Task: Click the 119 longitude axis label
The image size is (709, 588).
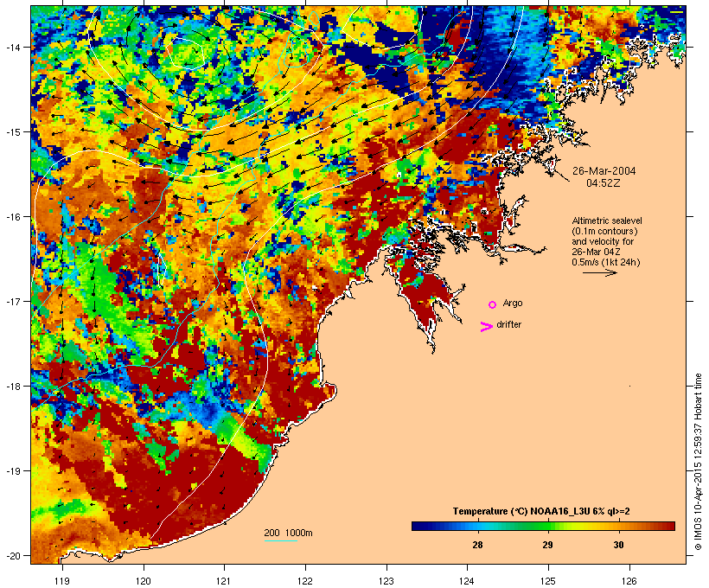Action: coord(62,581)
